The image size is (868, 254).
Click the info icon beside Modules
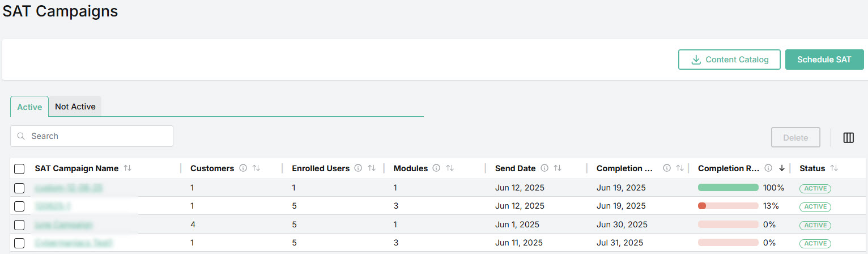437,168
